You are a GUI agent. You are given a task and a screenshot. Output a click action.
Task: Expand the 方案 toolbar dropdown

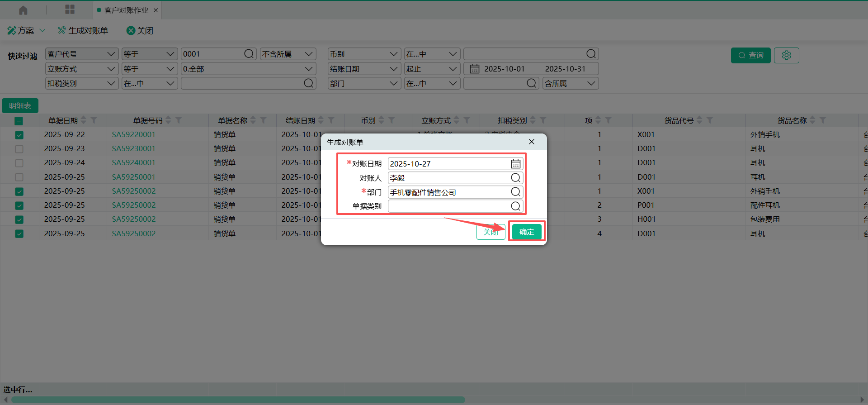click(x=42, y=31)
